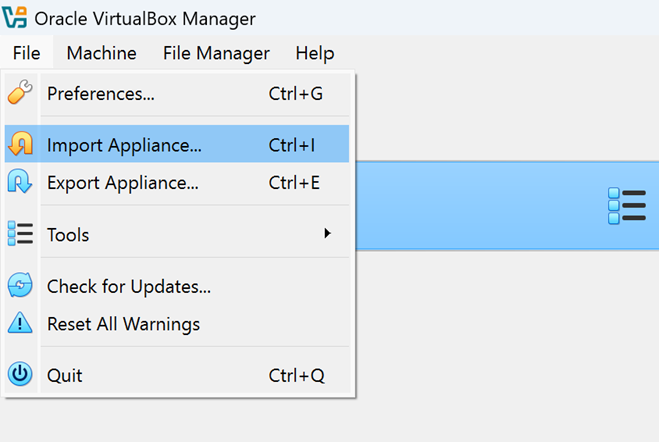This screenshot has height=442, width=659.
Task: Click the Reset All Warnings triangle icon
Action: pos(20,324)
